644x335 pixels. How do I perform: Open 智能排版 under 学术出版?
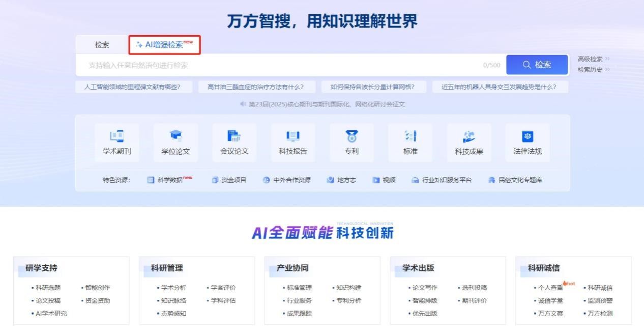425,300
